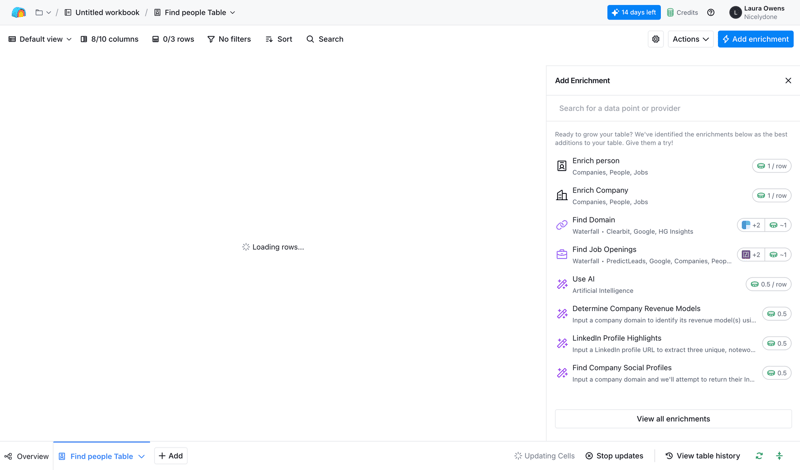The width and height of the screenshot is (800, 470).
Task: Open table settings gear icon
Action: (x=656, y=39)
